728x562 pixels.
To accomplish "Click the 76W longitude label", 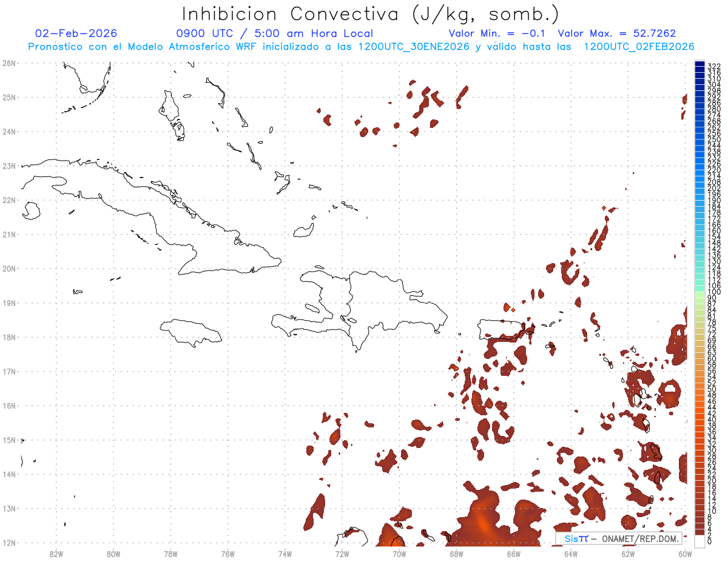I will [x=227, y=554].
